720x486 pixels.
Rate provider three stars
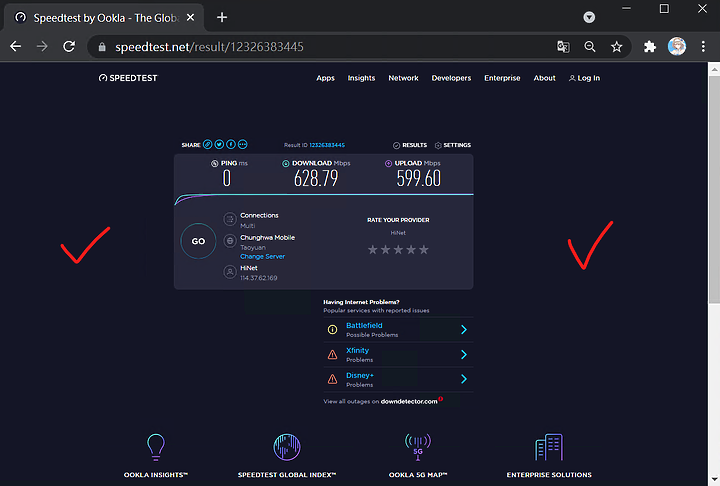click(398, 249)
